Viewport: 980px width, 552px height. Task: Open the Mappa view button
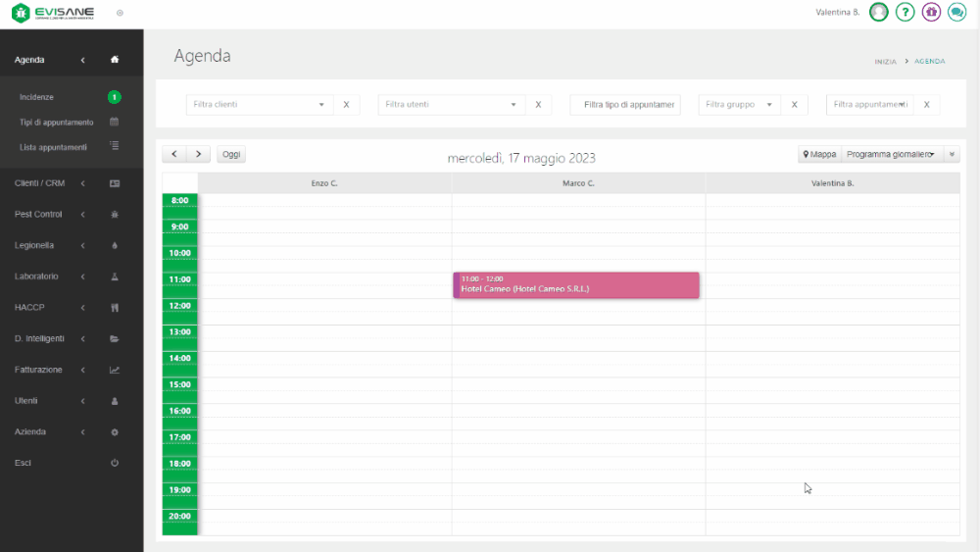point(819,154)
